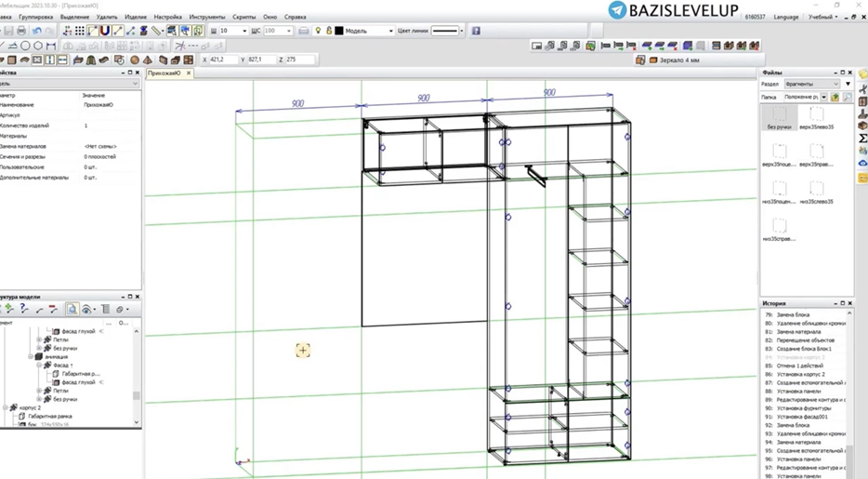Toggle the dotted grid display button
Image resolution: width=868 pixels, height=479 pixels.
tap(80, 31)
